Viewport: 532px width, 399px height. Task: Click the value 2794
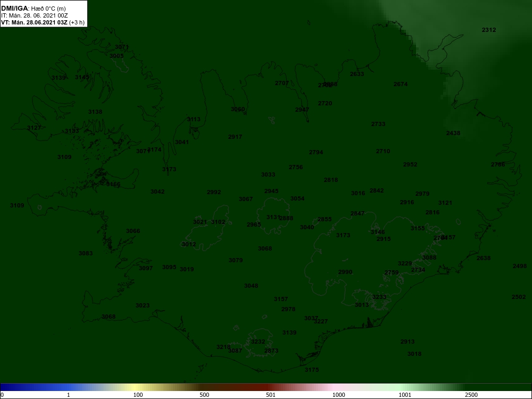316,152
